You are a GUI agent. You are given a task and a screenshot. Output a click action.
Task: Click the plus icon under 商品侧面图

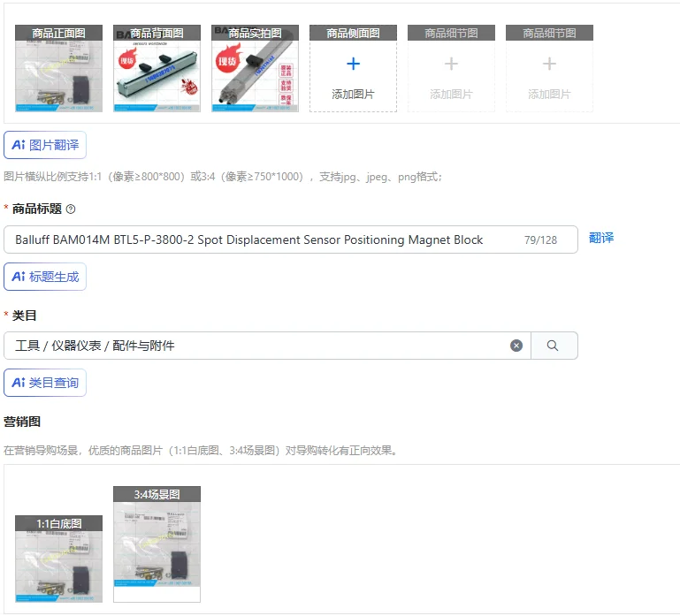pos(353,65)
